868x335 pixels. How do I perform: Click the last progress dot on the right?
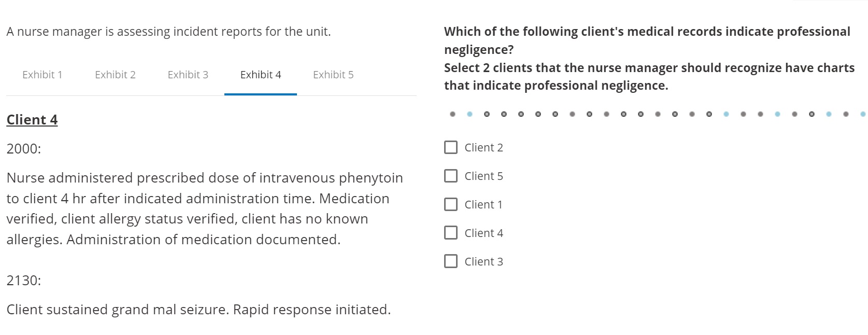click(862, 113)
